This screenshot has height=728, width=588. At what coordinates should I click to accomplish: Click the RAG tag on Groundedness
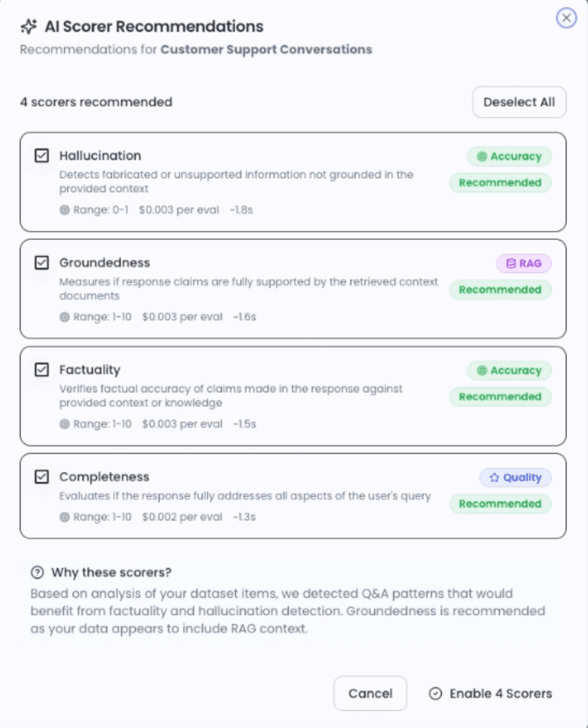(x=523, y=263)
